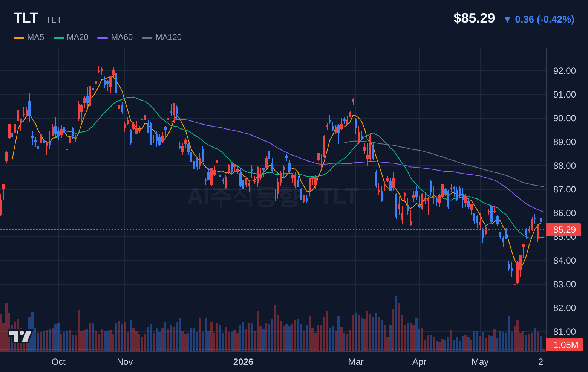Click the Mar date axis label
Screen dimensions: 588x372
click(356, 362)
